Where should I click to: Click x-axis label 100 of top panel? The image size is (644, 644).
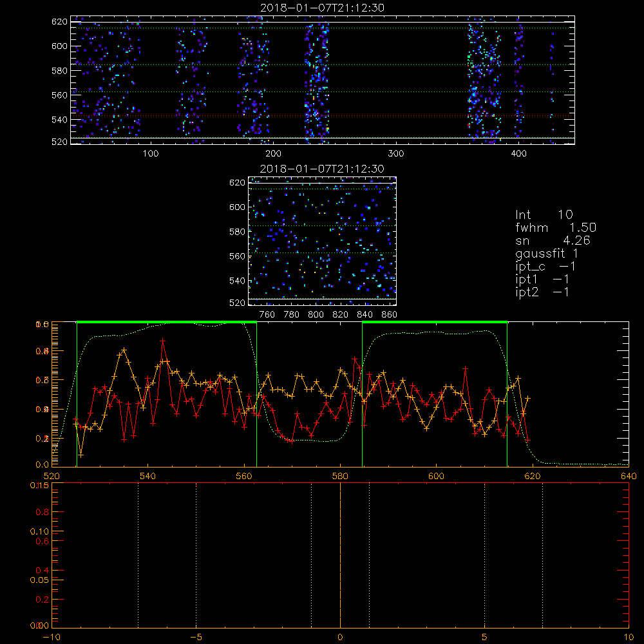151,154
